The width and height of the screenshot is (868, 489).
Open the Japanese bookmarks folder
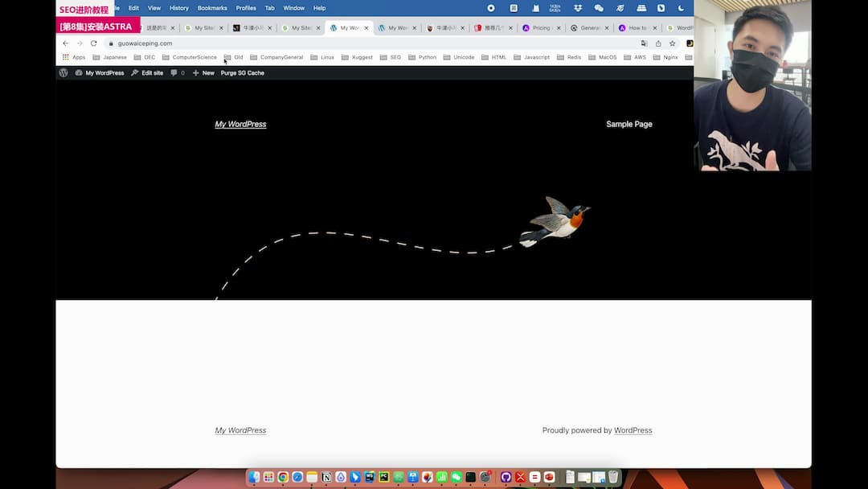(x=109, y=57)
